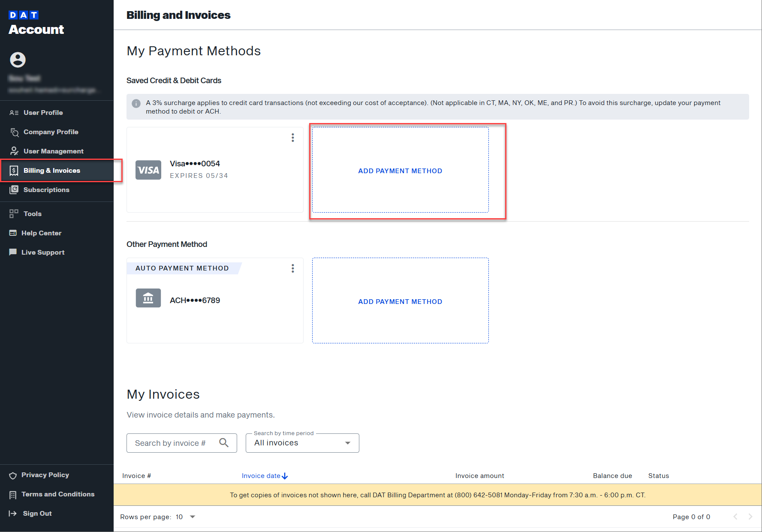762x532 pixels.
Task: Open Terms and Conditions
Action: (58, 494)
